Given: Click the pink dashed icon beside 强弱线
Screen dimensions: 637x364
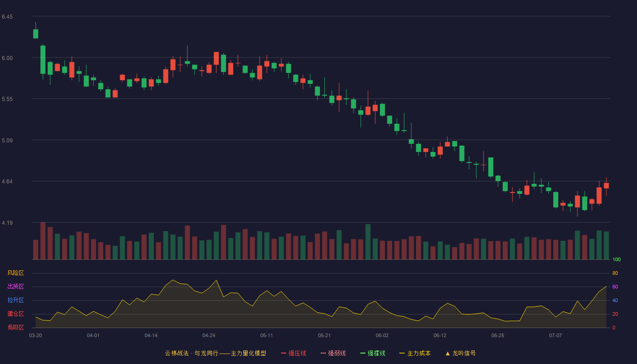Looking at the screenshot, I should click(324, 353).
